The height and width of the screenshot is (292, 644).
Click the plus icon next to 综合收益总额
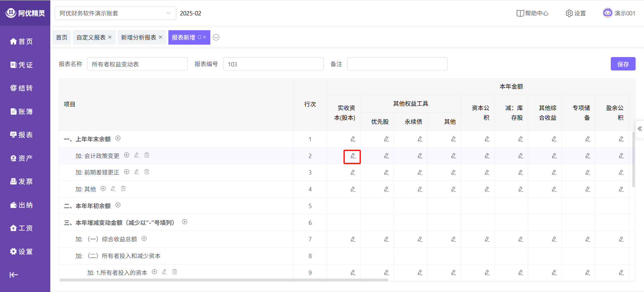pyautogui.click(x=144, y=239)
